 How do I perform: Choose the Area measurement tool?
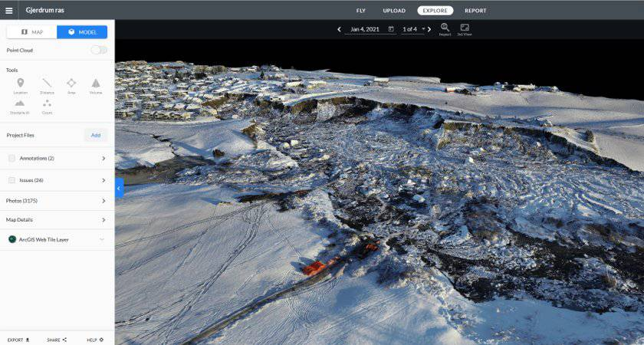(71, 84)
